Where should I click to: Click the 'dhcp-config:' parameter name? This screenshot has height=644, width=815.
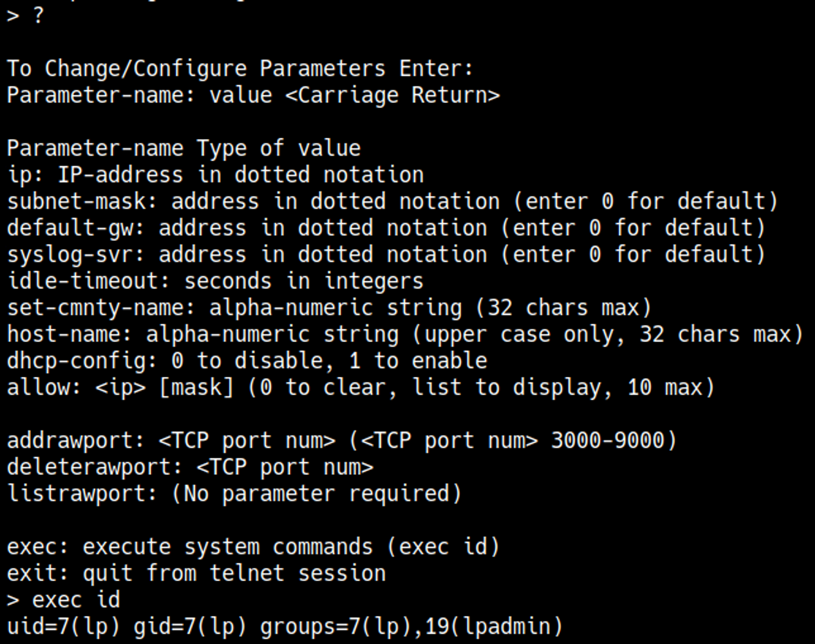[x=82, y=361]
